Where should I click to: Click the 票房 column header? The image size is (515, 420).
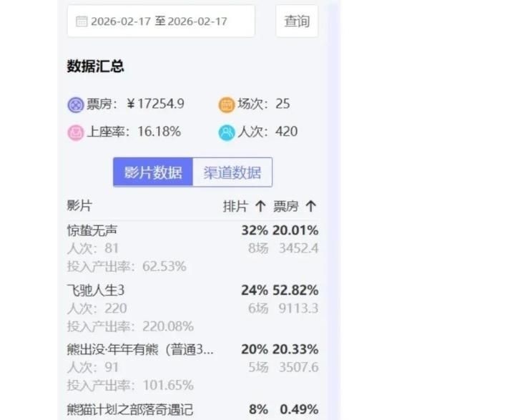(286, 207)
